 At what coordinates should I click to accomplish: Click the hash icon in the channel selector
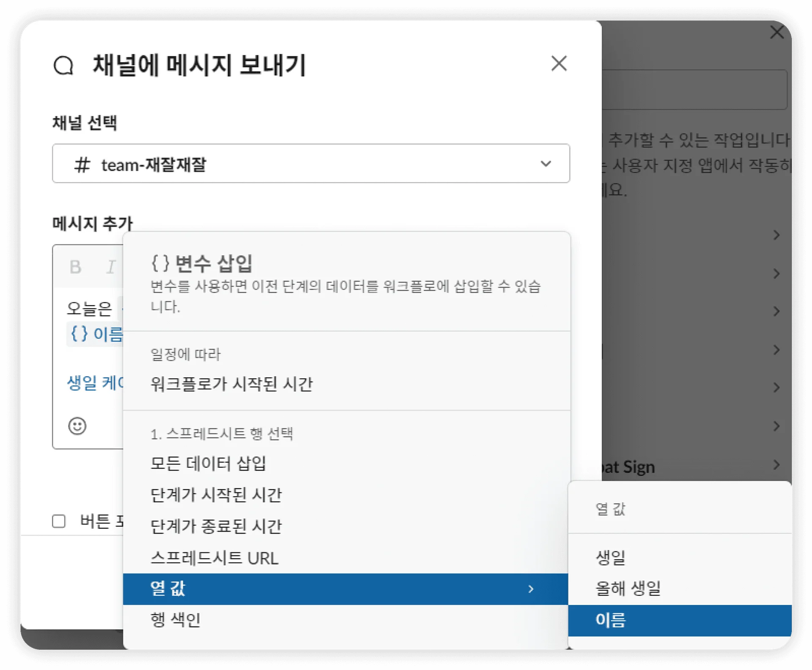(x=82, y=165)
